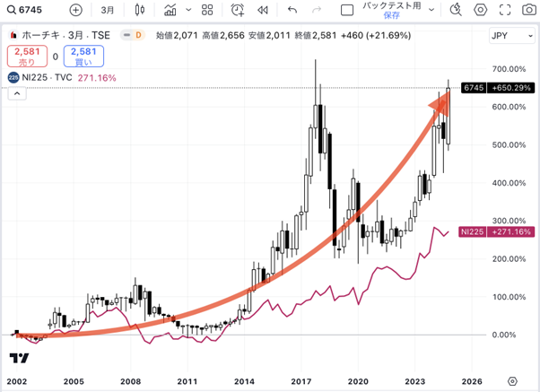Open the quick search icon

(455, 10)
